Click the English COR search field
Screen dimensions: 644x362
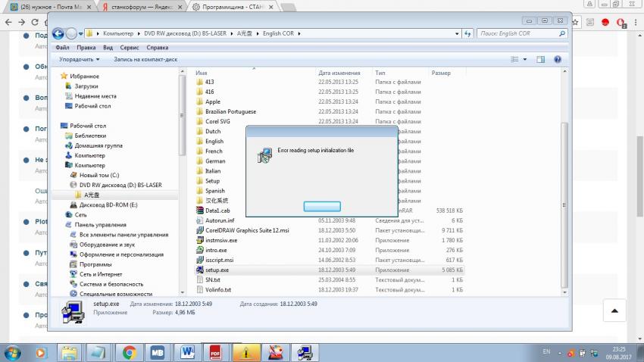[x=518, y=34]
